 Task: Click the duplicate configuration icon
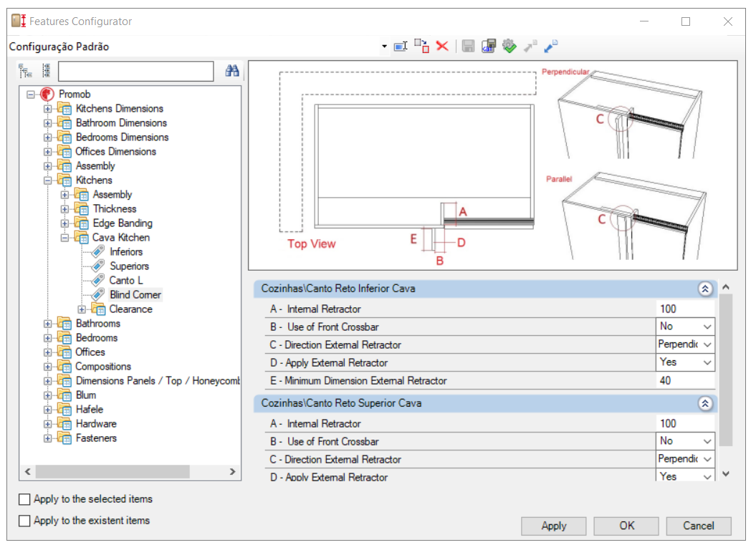coord(421,47)
